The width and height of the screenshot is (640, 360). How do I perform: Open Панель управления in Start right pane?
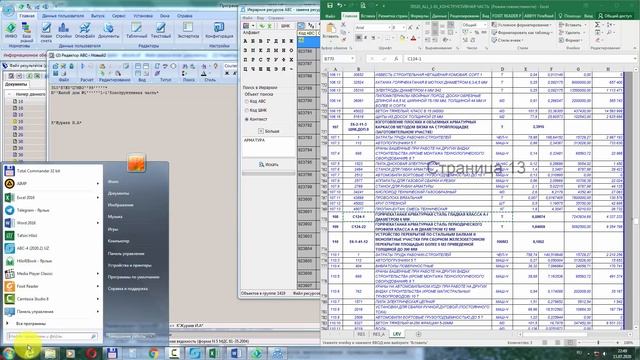(x=126, y=253)
